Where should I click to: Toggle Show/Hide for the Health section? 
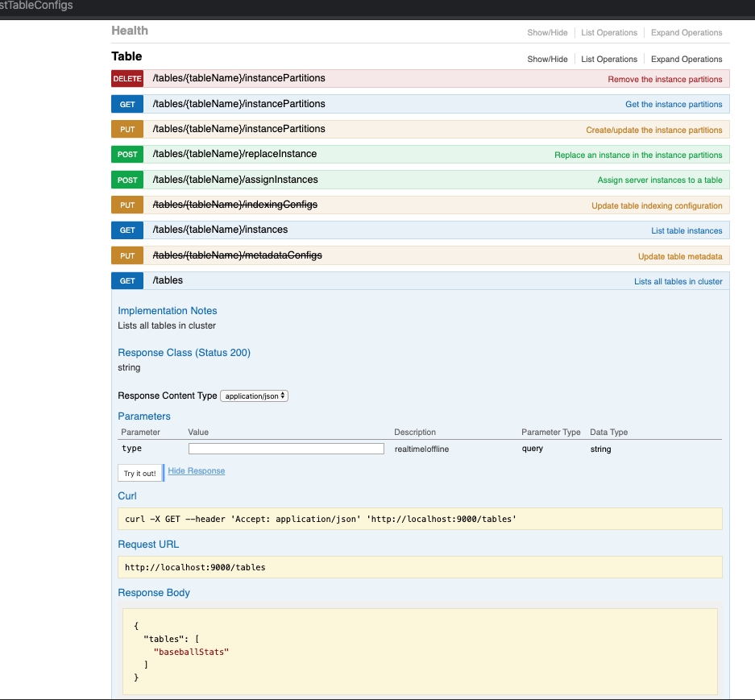point(547,33)
